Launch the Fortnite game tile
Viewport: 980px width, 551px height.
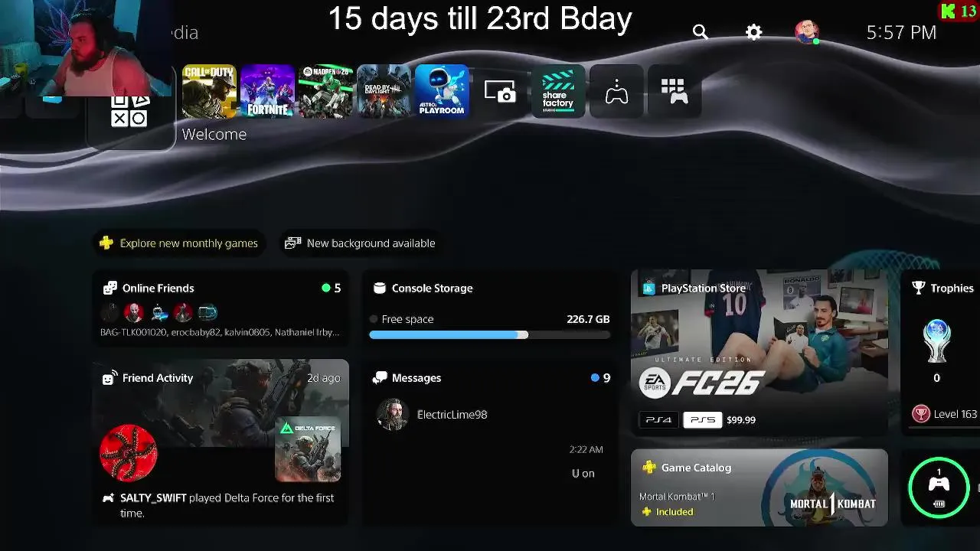click(x=268, y=91)
